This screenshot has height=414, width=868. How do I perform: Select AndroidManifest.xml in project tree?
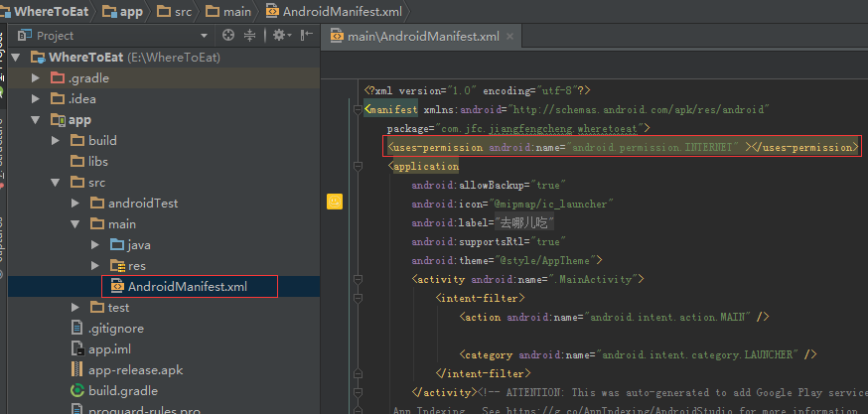point(188,287)
